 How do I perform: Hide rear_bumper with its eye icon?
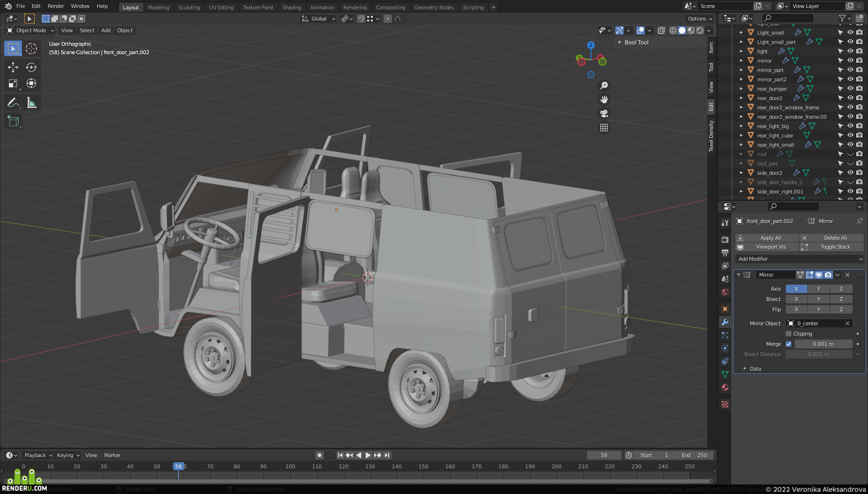pyautogui.click(x=850, y=88)
